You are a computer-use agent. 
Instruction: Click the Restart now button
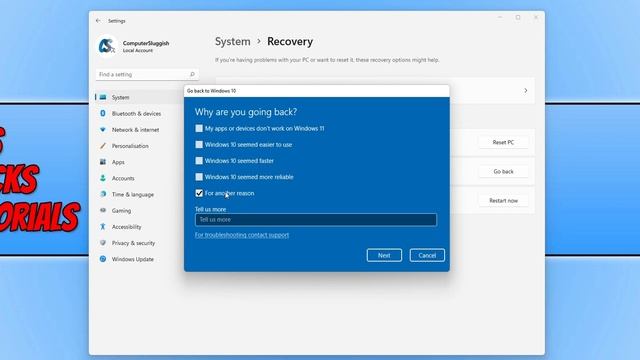503,200
